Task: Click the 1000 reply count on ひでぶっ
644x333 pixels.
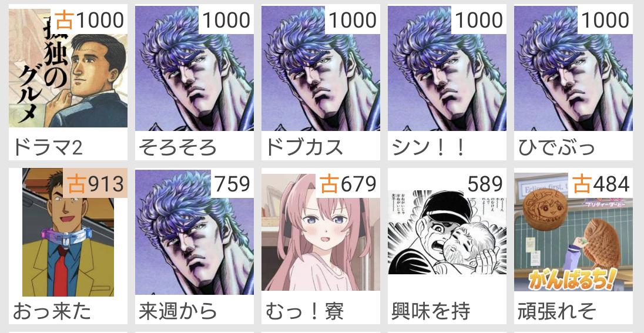Action: [x=605, y=20]
